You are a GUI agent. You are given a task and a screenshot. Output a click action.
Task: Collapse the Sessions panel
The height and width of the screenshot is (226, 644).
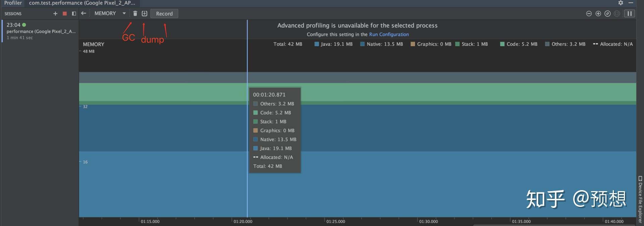[74, 14]
